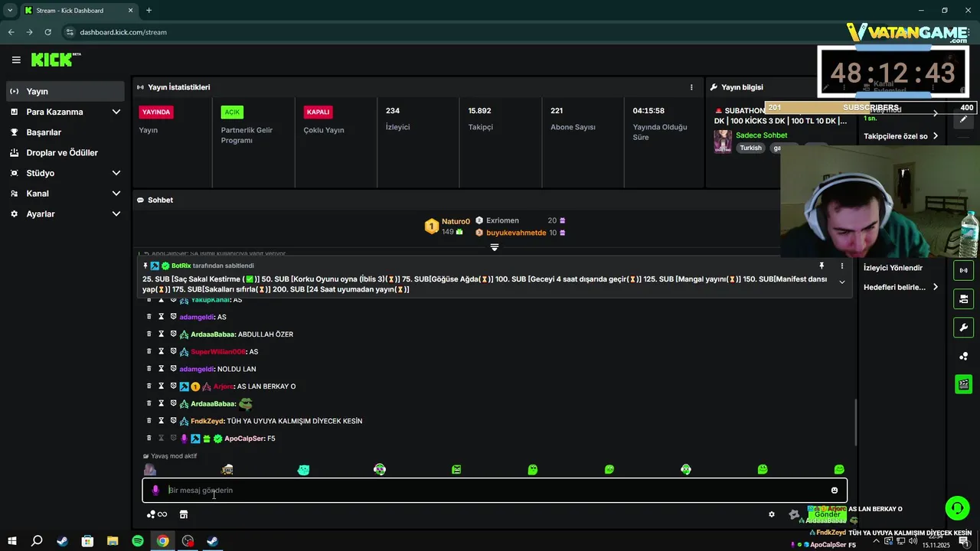Viewport: 980px width, 551px height.
Task: Open the wrench tools icon in right rail
Action: tap(963, 328)
